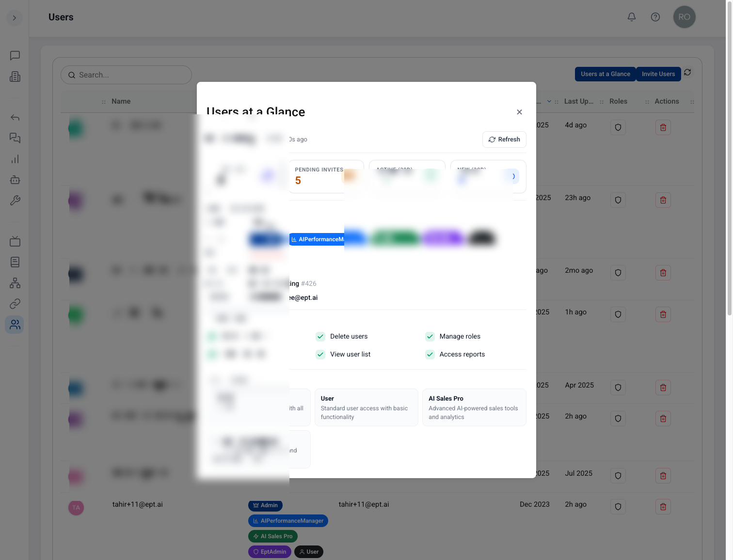Open the conversations bubbles icon in sidebar
Image resolution: width=733 pixels, height=560 pixels.
pos(15,138)
